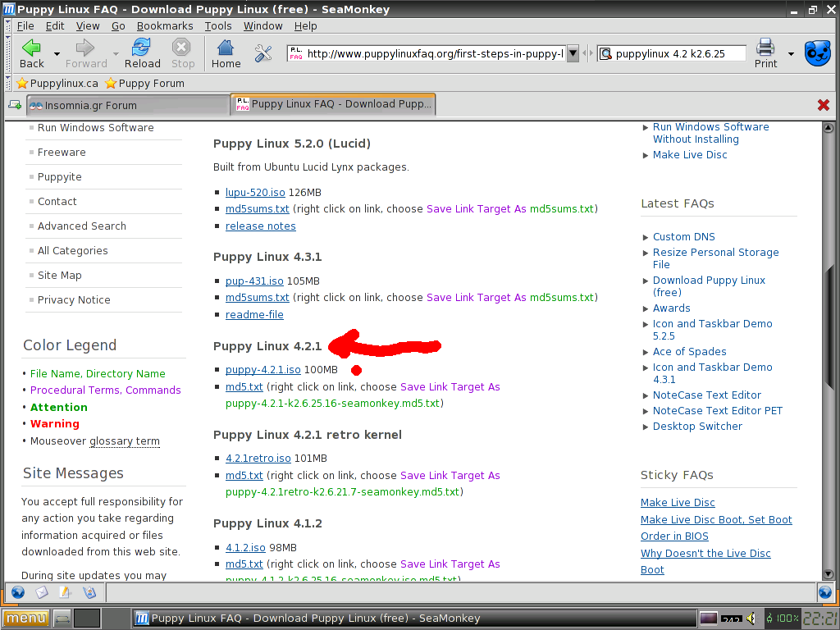Expand the URL bar history dropdown
840x630 pixels.
[573, 53]
